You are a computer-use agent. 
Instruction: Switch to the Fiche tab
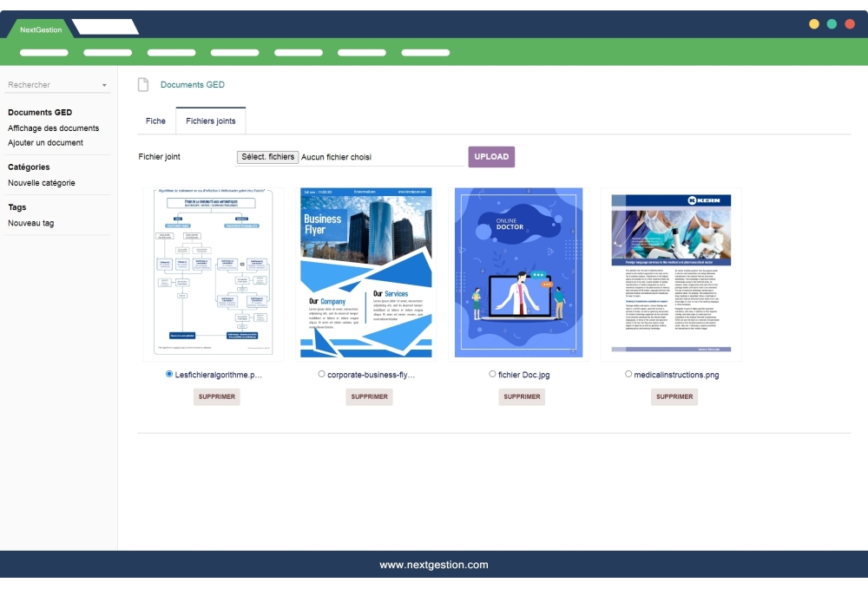coord(155,121)
